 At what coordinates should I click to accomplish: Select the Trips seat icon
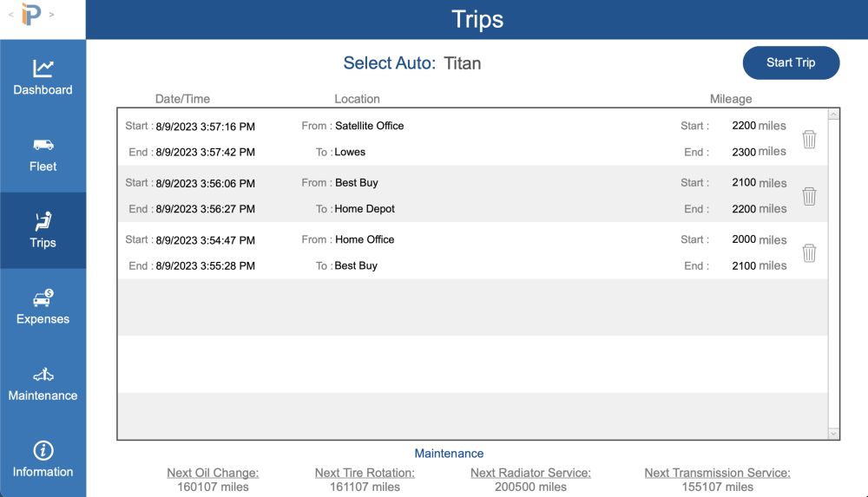tap(43, 221)
